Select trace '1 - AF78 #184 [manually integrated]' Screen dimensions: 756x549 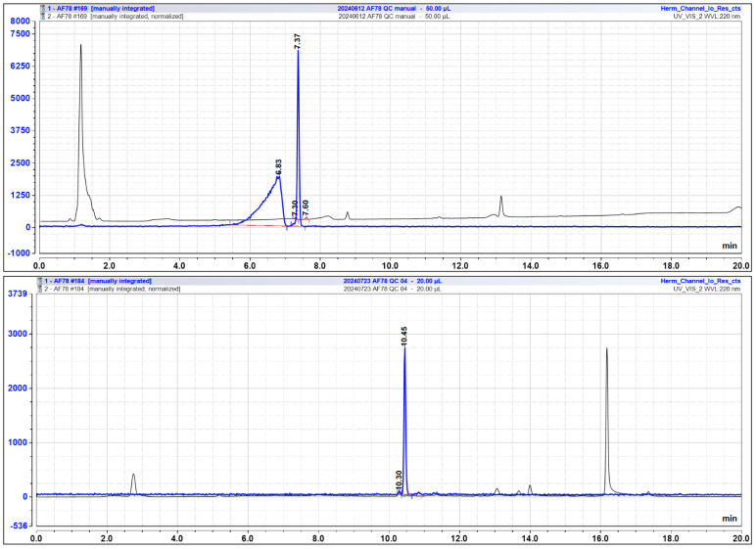(x=98, y=281)
